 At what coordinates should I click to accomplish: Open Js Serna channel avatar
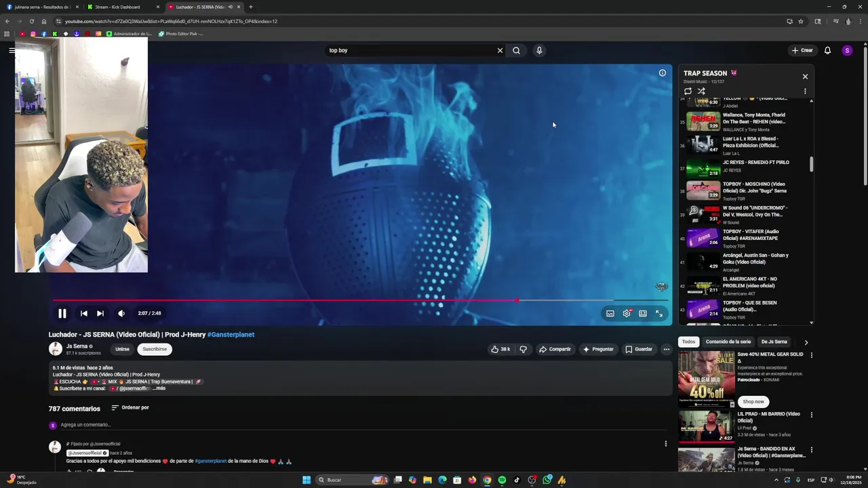(55, 349)
